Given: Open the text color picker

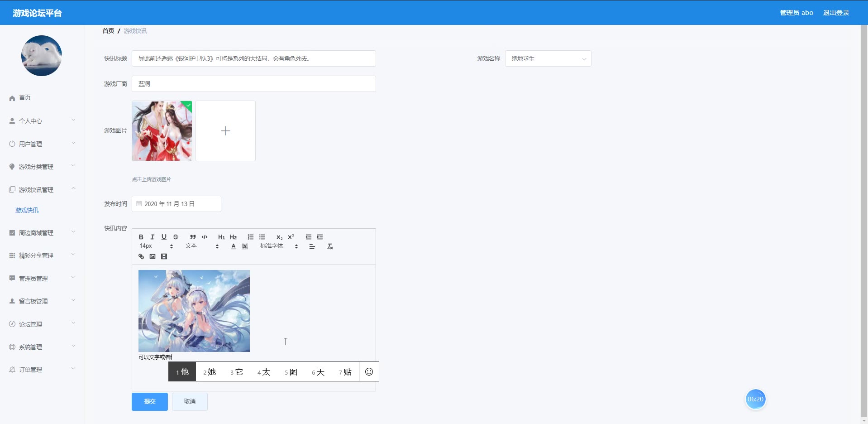Looking at the screenshot, I should click(233, 246).
